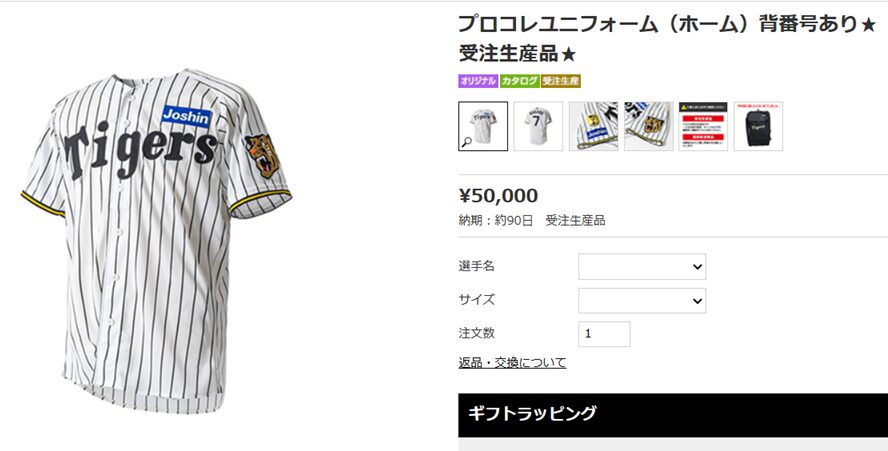Click the purple オリジナル tag
The image size is (888, 451).
click(478, 81)
